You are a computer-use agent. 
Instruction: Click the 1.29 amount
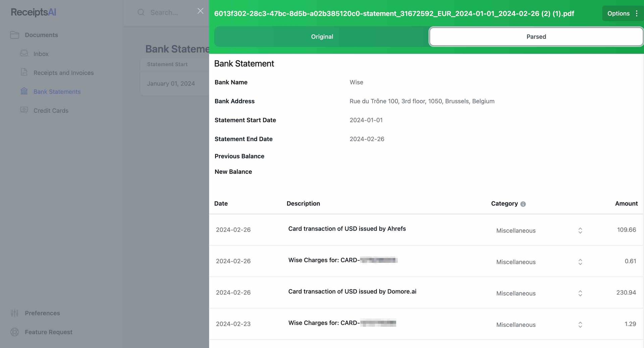point(630,324)
